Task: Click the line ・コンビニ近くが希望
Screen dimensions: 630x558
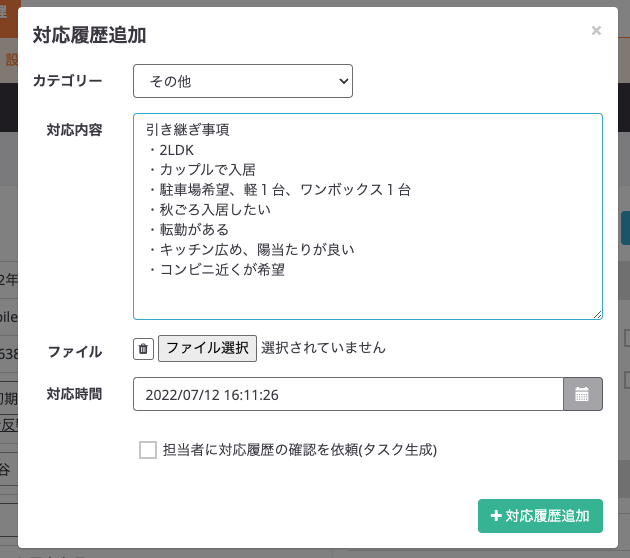Action: pos(216,270)
